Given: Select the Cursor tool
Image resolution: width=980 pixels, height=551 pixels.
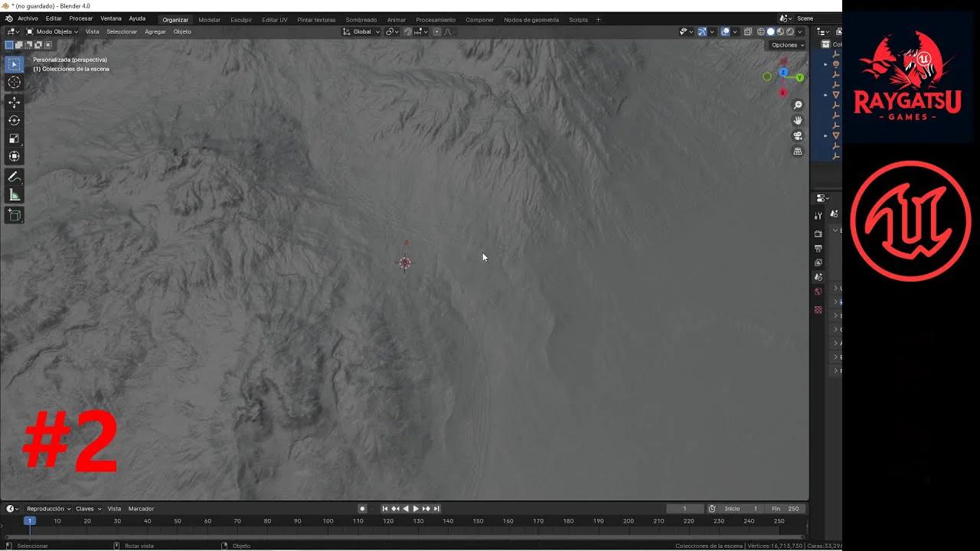Looking at the screenshot, I should [x=14, y=83].
